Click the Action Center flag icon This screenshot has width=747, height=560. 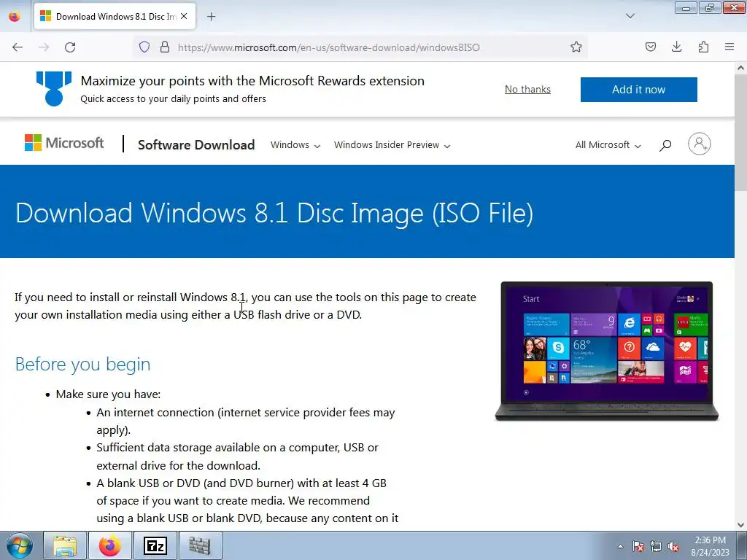(638, 546)
